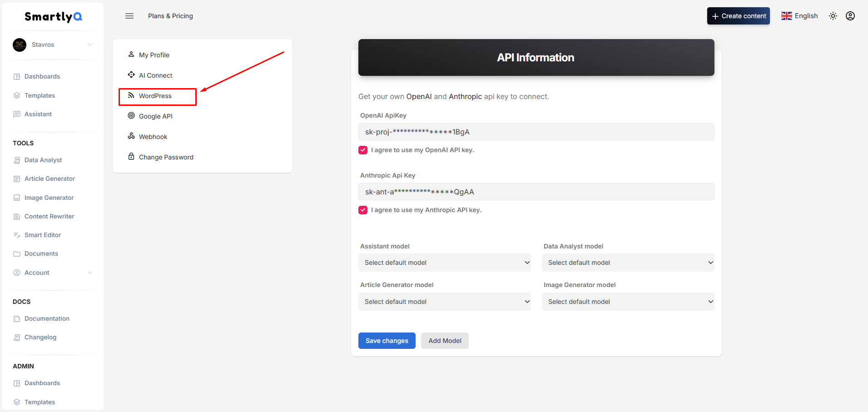Open the Documentation link in sidebar
The image size is (868, 412).
47,319
